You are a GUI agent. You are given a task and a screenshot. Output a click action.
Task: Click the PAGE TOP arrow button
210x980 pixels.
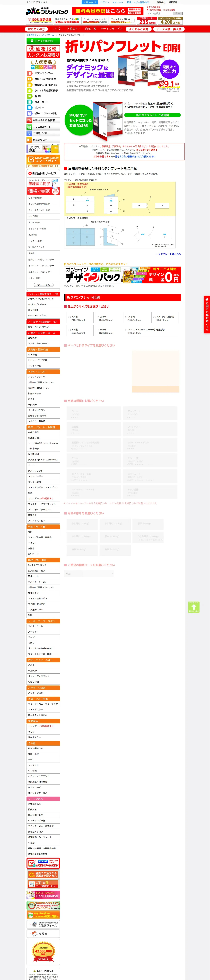point(194,607)
